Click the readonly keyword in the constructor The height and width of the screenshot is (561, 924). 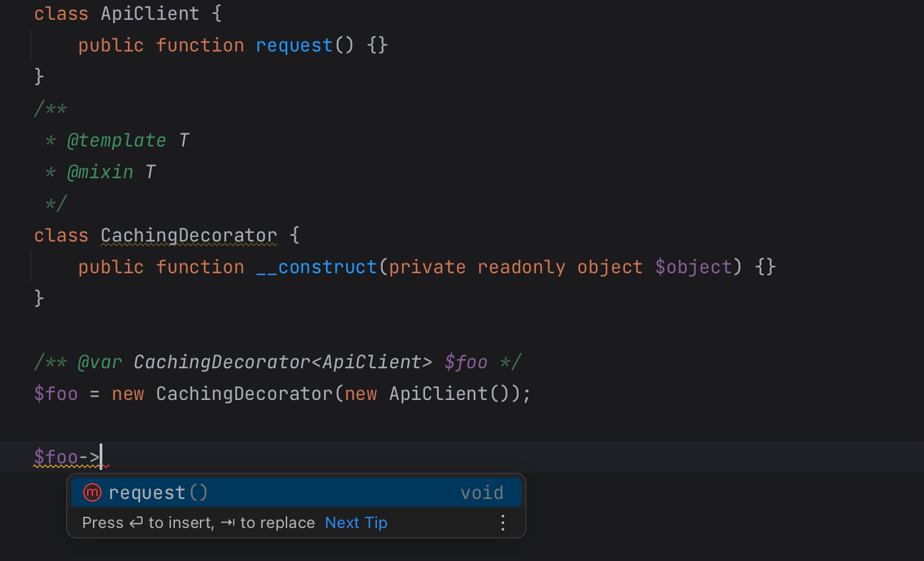coord(521,267)
